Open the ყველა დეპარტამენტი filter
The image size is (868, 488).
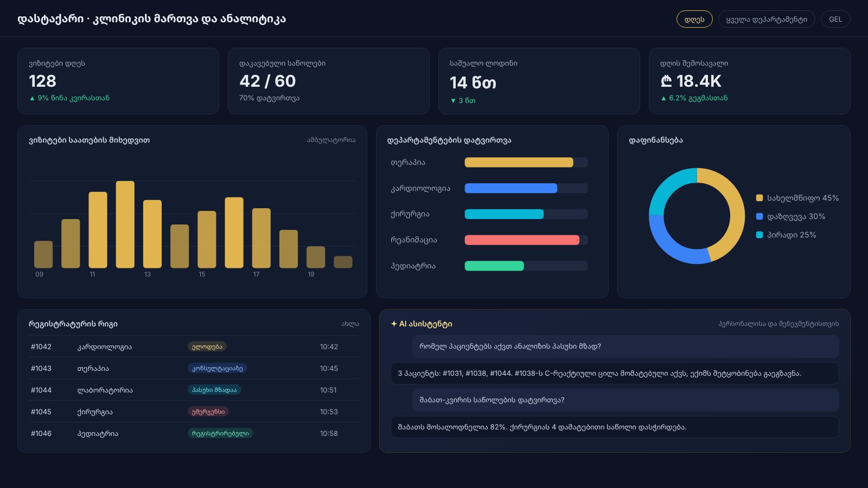[x=767, y=19]
